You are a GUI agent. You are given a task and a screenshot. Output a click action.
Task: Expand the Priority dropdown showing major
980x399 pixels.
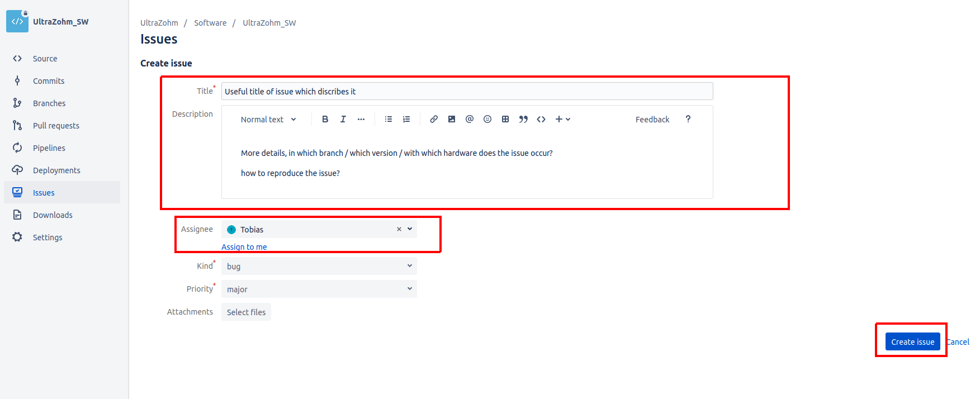coord(319,289)
